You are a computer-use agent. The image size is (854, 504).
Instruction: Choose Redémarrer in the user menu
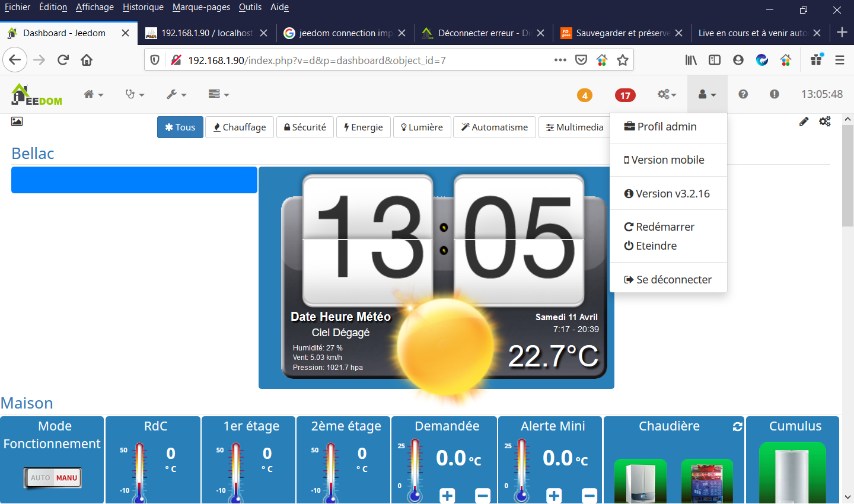click(659, 227)
